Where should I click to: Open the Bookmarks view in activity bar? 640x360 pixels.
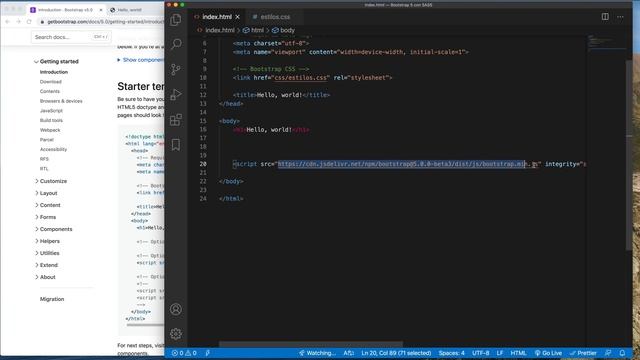click(x=176, y=144)
